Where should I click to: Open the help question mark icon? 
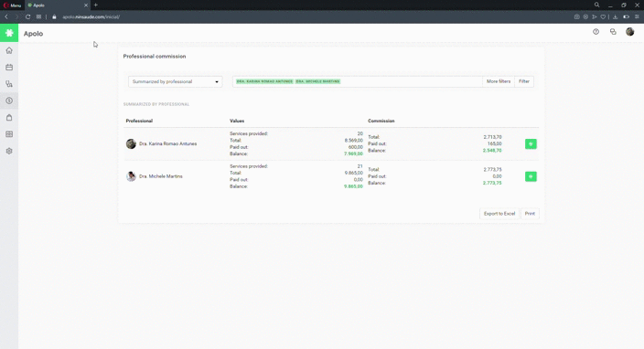click(x=596, y=32)
